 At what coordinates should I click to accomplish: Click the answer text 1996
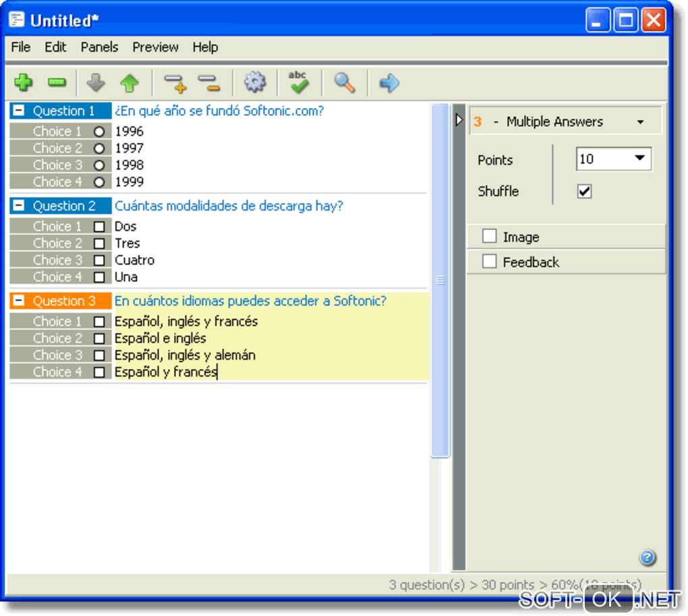point(129,131)
